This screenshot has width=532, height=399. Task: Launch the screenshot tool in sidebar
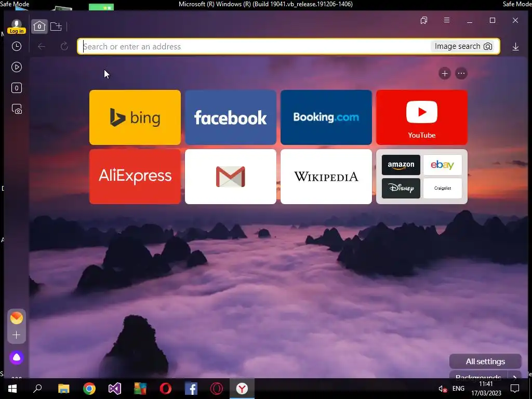17,109
